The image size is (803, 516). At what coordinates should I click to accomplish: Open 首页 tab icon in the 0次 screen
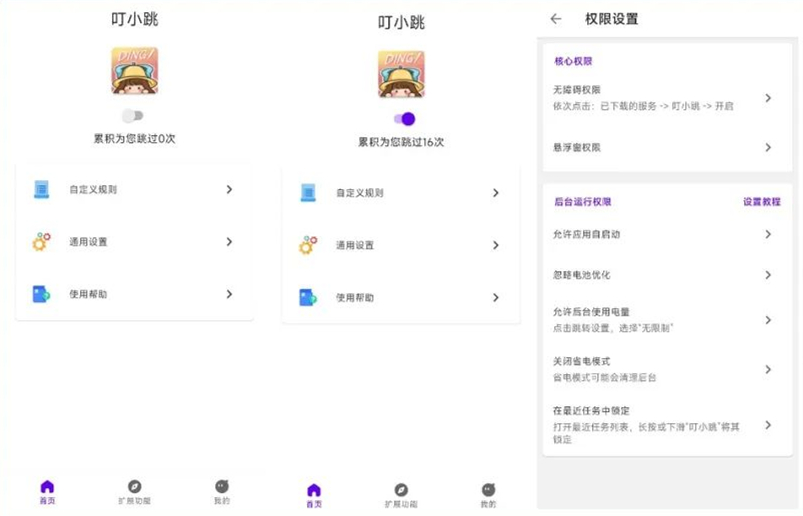click(x=47, y=486)
